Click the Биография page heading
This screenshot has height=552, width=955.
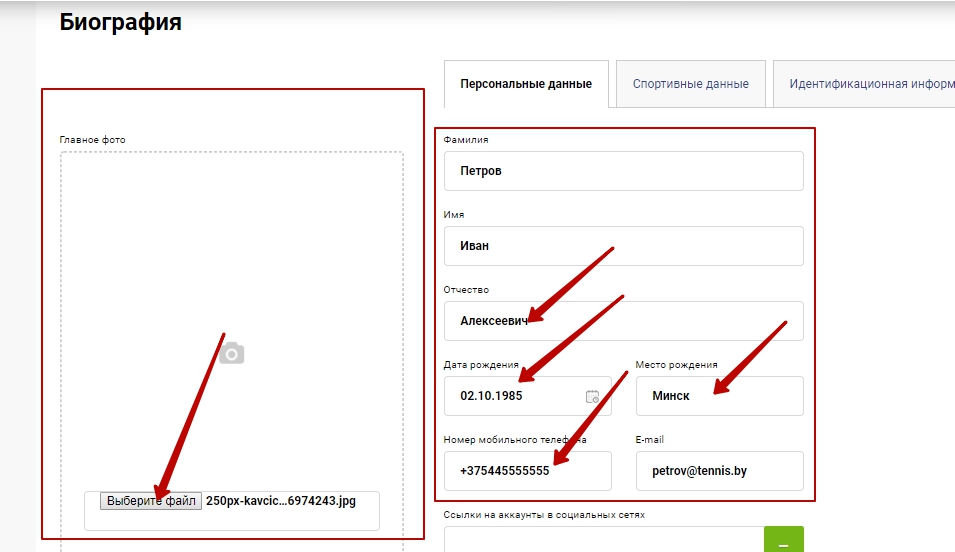click(x=120, y=22)
